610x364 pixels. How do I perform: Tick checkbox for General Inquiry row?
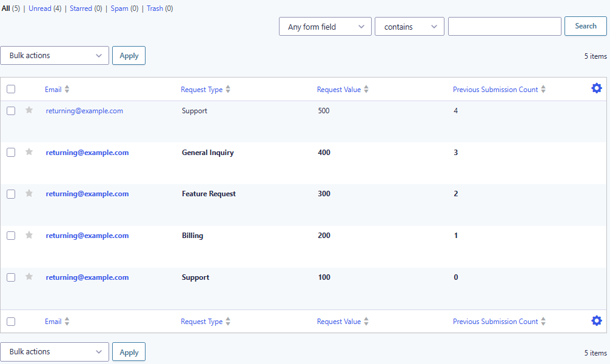pos(11,152)
